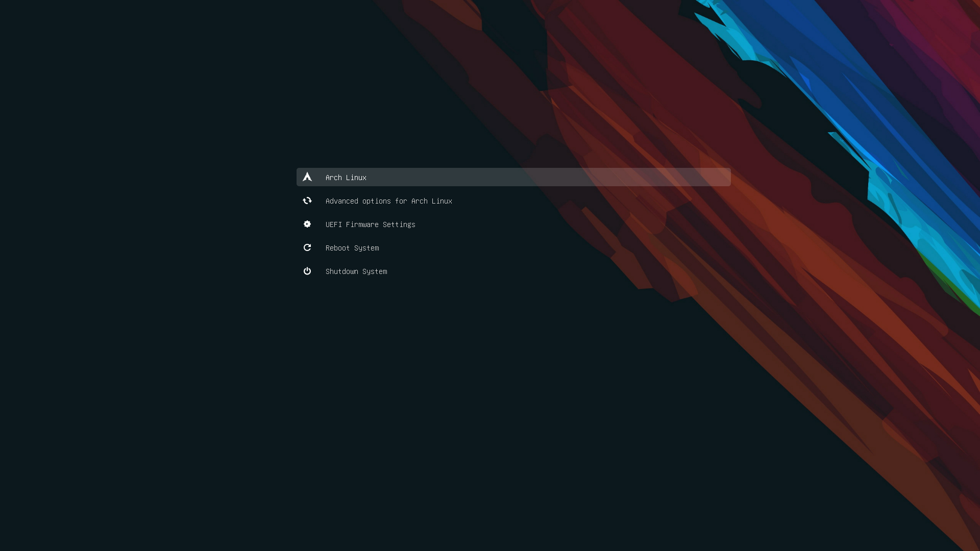Click the word 'UEFI' in the third entry
The height and width of the screenshot is (551, 980).
pyautogui.click(x=333, y=224)
